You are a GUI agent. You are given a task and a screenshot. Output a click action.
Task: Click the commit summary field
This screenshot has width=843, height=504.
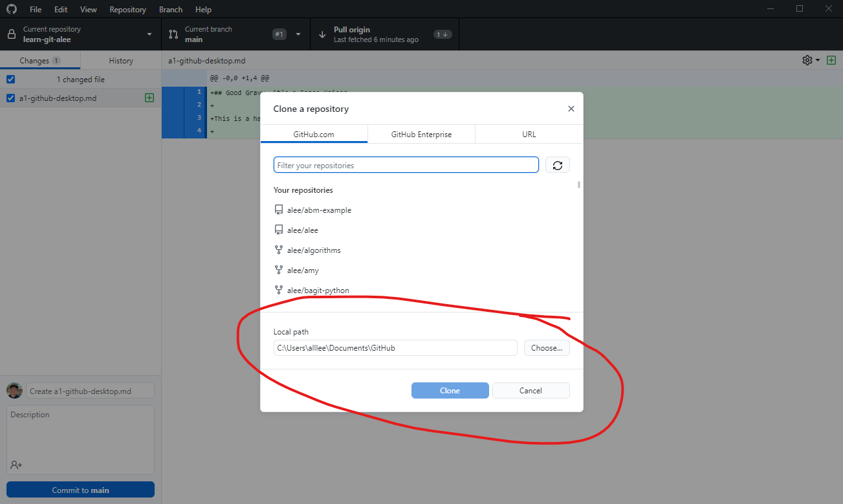(90, 391)
